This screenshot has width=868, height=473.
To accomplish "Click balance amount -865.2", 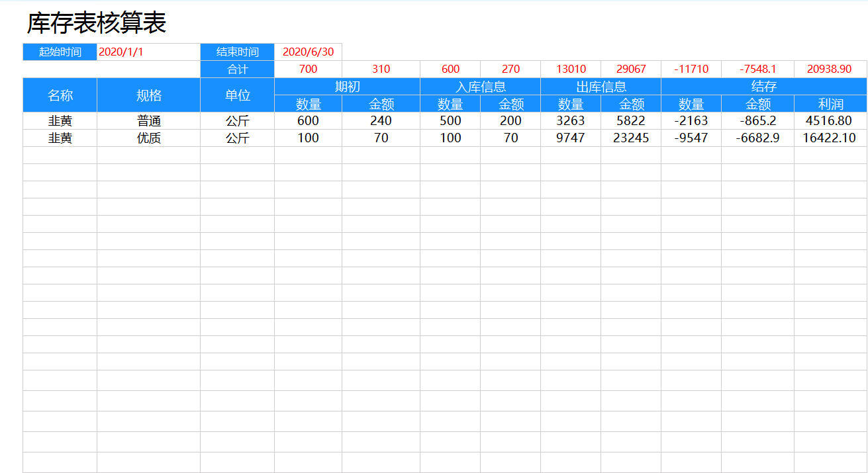I will coord(758,121).
